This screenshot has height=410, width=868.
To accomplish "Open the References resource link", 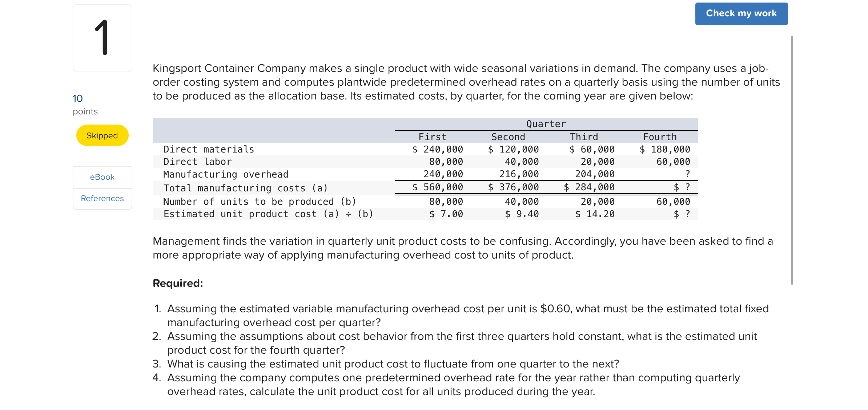I will coord(102,198).
